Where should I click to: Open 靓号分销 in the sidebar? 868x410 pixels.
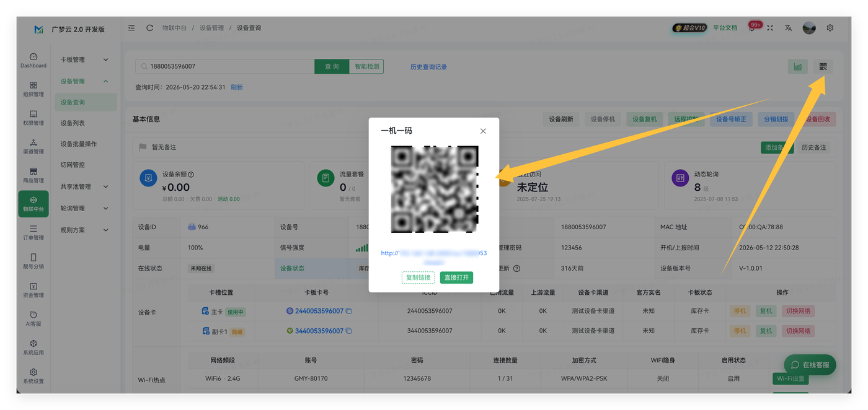click(33, 261)
